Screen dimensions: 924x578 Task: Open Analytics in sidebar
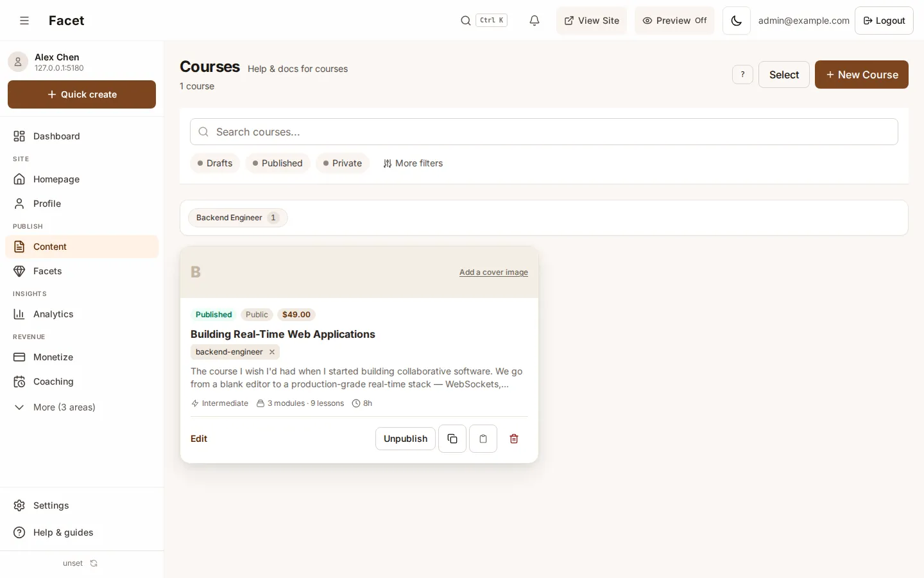coord(82,314)
